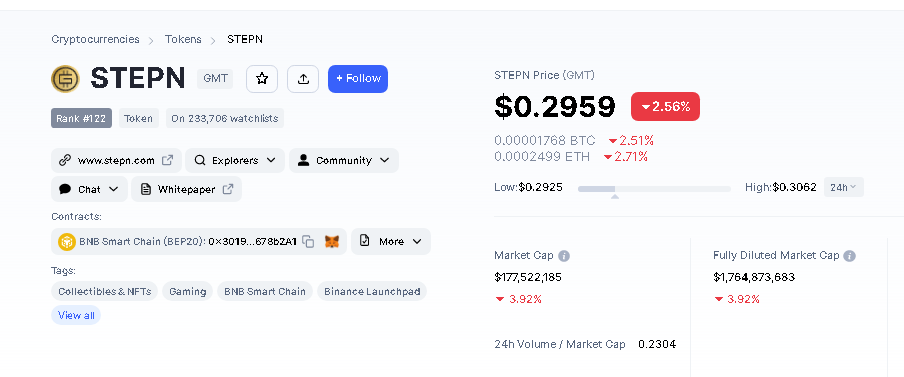The image size is (904, 377).
Task: Click the Market Cap info icon
Action: pos(564,256)
